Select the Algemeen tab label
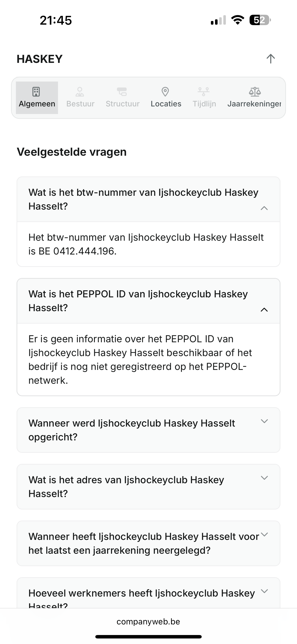 click(x=37, y=104)
